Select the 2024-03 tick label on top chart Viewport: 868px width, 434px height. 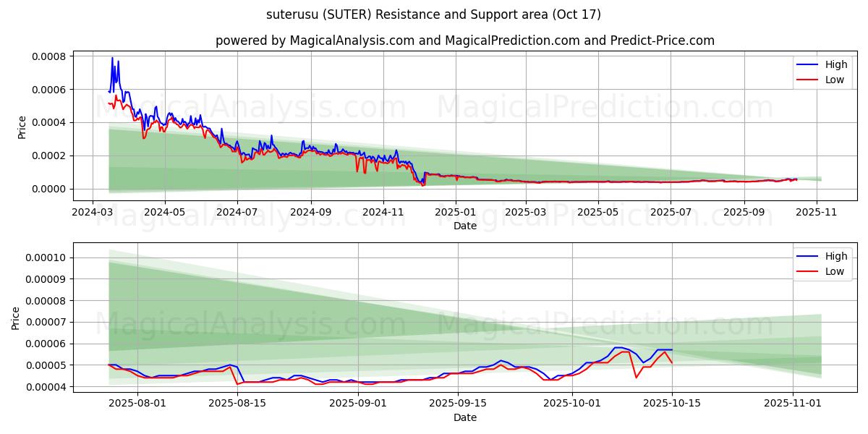pos(92,213)
